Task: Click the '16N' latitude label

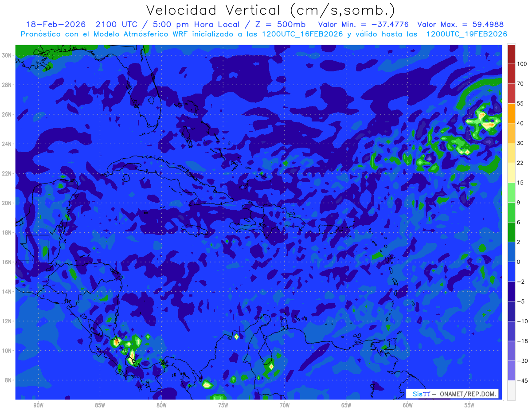Action: pyautogui.click(x=8, y=262)
